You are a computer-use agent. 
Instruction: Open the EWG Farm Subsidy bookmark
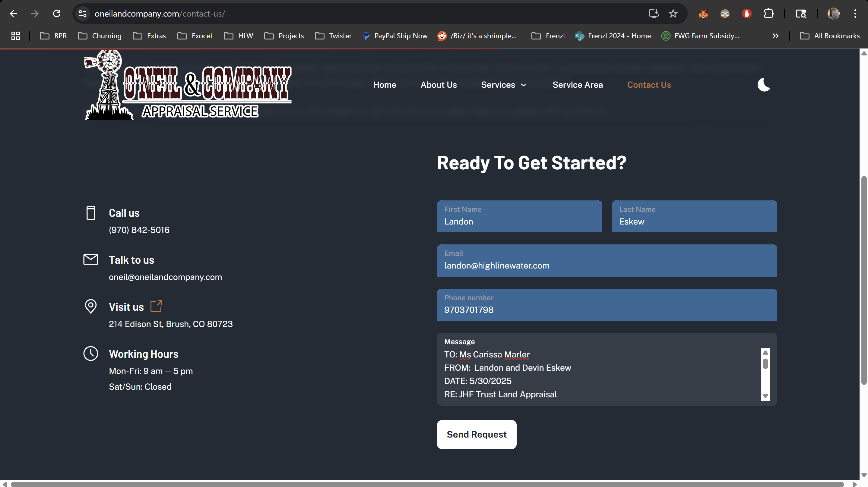click(701, 36)
